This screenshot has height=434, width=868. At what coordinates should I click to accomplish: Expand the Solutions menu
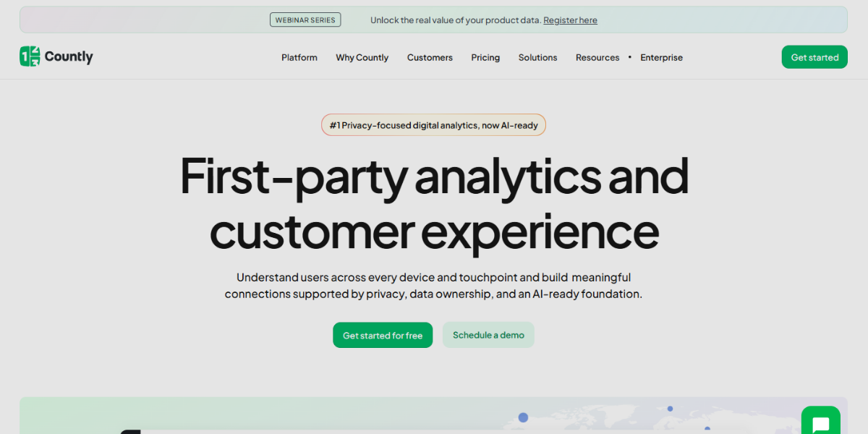coord(537,57)
